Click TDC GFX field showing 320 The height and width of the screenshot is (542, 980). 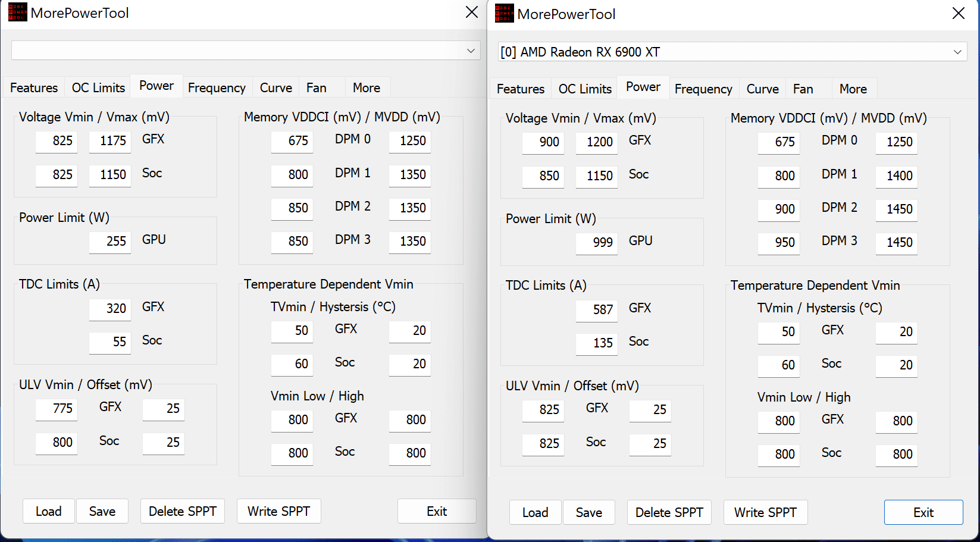pyautogui.click(x=110, y=309)
